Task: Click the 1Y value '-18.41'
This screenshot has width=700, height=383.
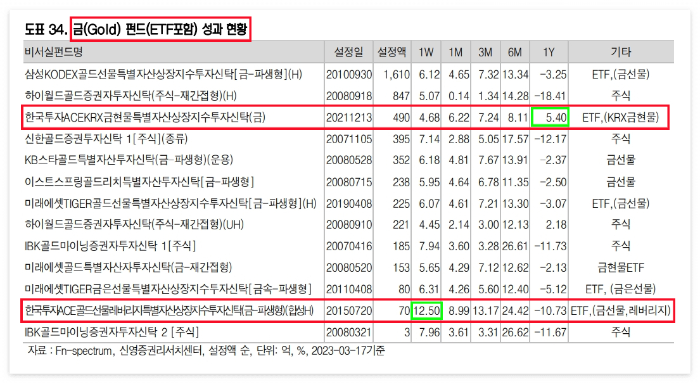Action: 551,96
